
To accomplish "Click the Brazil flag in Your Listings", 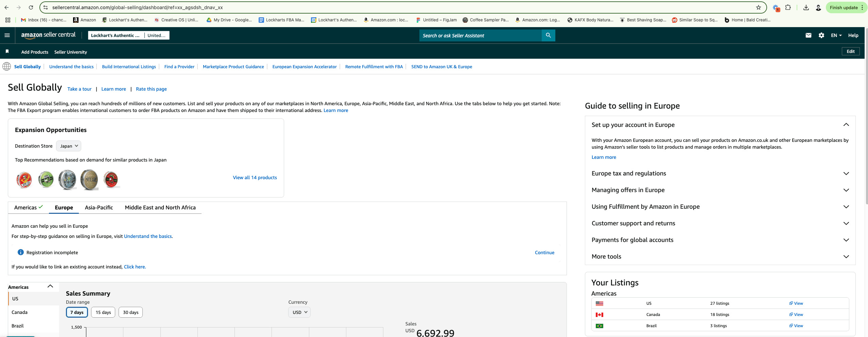I will (x=600, y=326).
